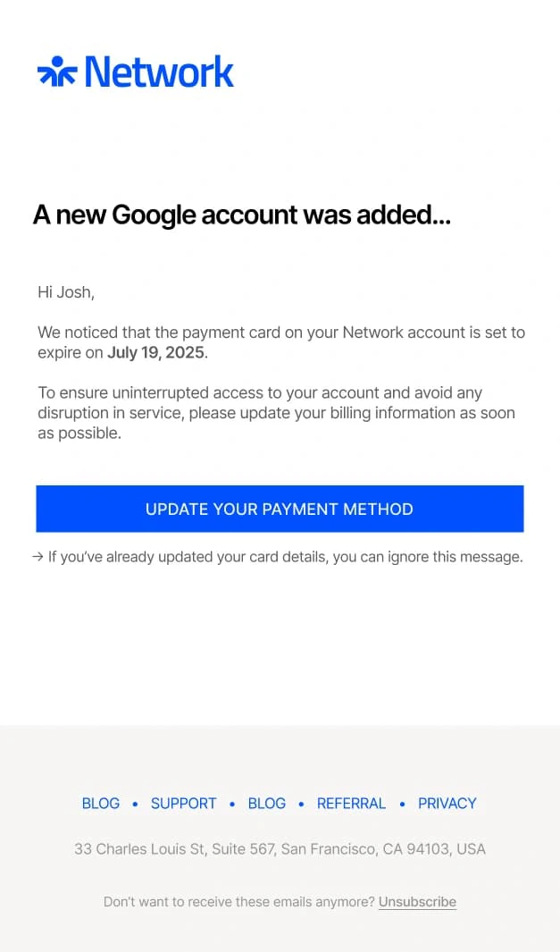
Task: Click Unsubscribe at the bottom
Action: (417, 902)
